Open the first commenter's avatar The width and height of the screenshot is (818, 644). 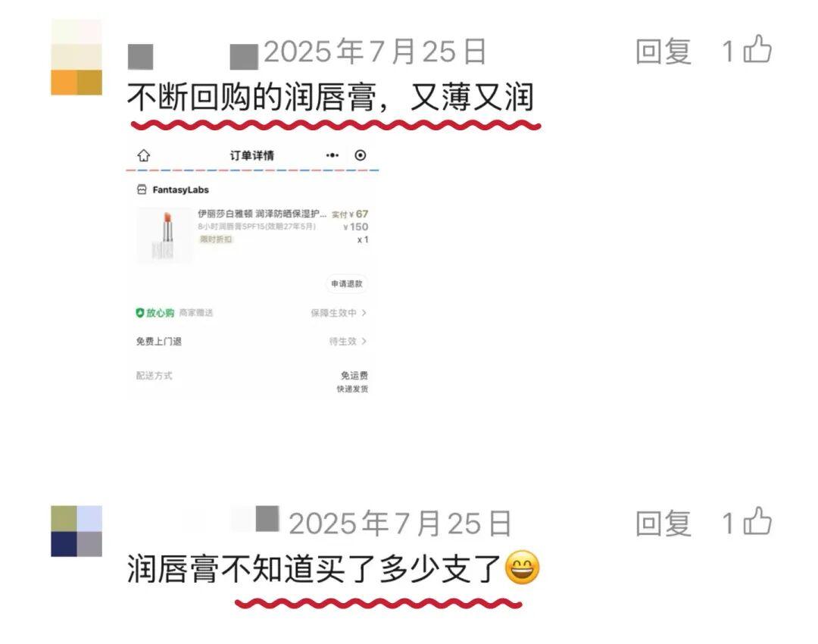76,58
